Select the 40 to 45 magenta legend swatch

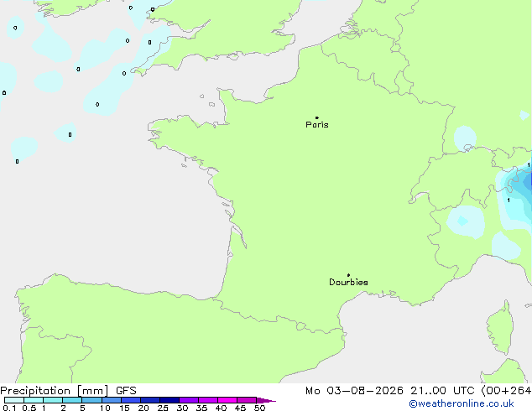click(x=227, y=400)
